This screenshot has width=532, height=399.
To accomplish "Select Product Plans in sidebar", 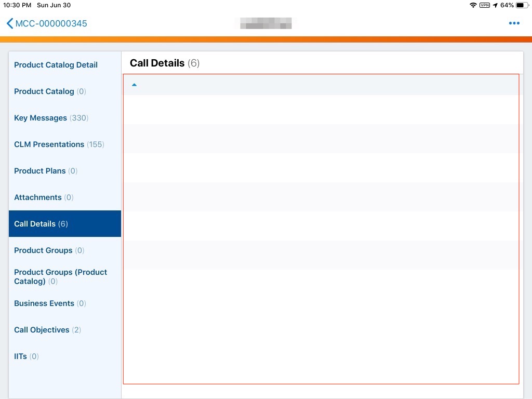I will click(x=45, y=171).
